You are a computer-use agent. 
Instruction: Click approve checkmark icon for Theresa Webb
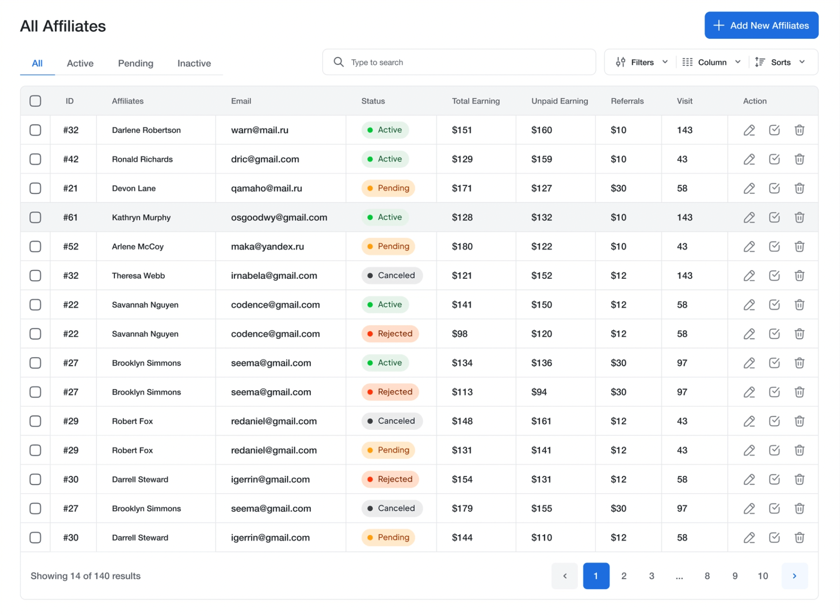(774, 276)
